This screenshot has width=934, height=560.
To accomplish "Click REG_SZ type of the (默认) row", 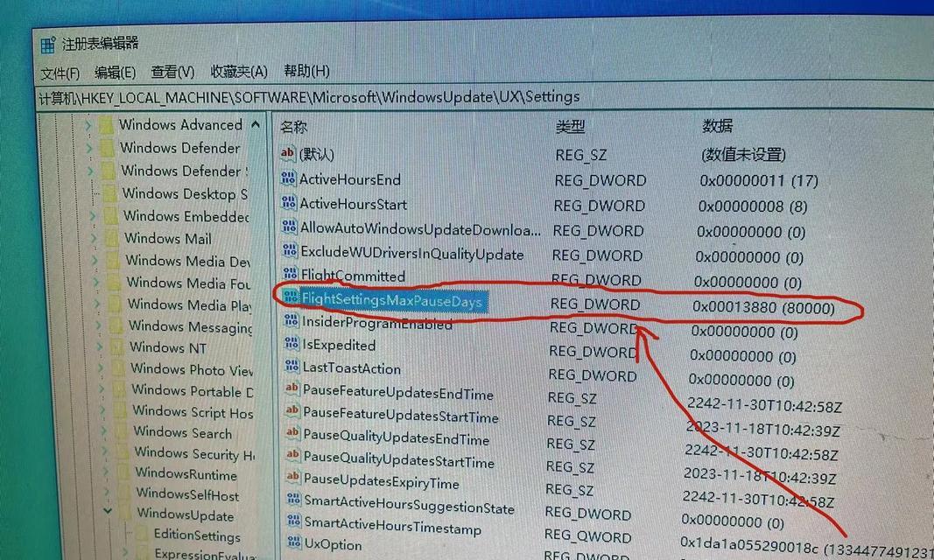I will [x=580, y=156].
